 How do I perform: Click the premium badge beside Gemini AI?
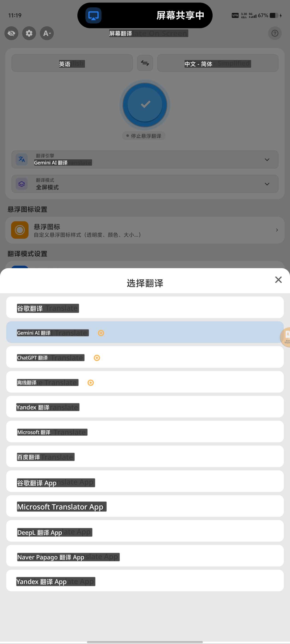[101, 333]
